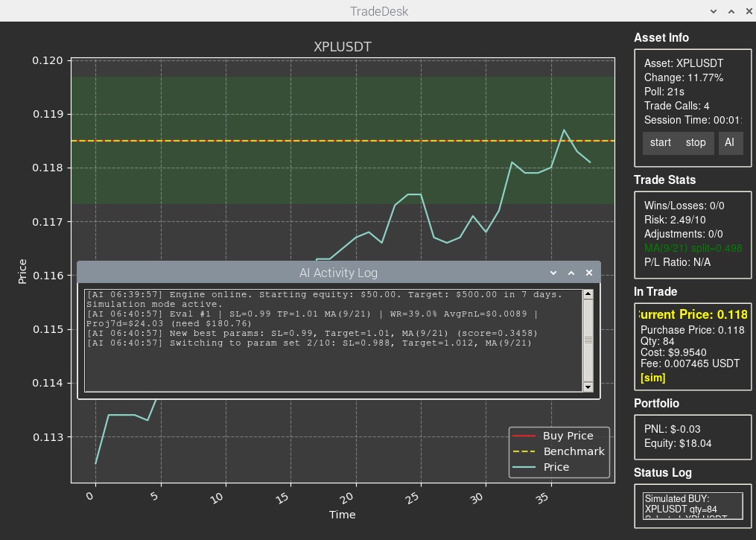Screen dimensions: 756x540
Task: Click the yellow '[sim]' indicator
Action: coord(652,378)
